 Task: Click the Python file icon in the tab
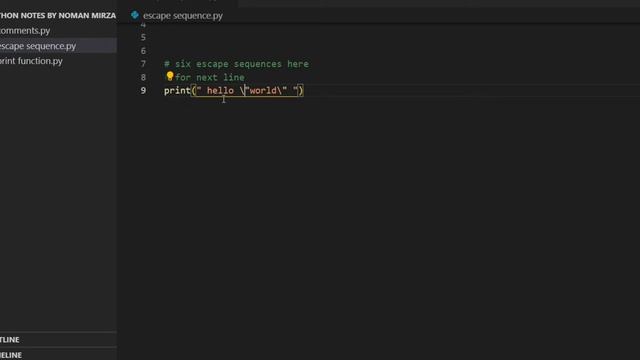click(135, 16)
